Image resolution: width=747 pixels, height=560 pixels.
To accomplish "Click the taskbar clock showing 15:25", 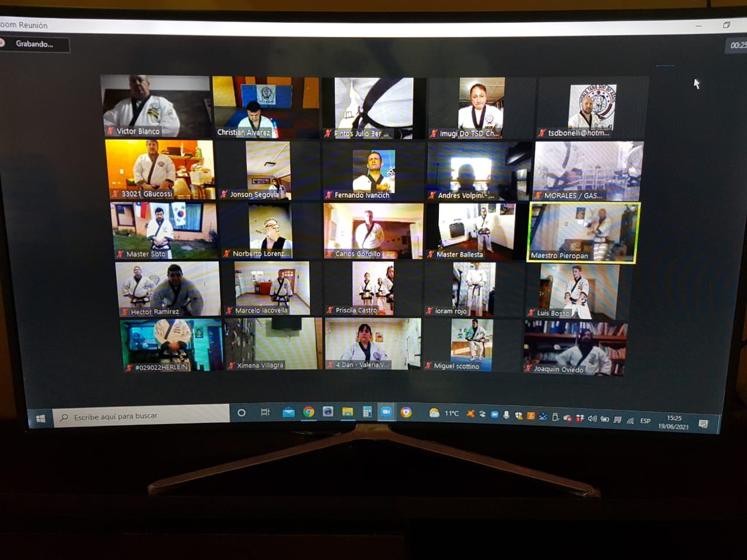I will click(673, 422).
